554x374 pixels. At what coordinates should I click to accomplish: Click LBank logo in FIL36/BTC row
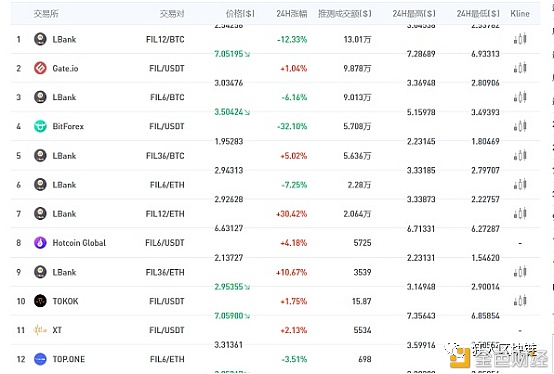point(40,155)
